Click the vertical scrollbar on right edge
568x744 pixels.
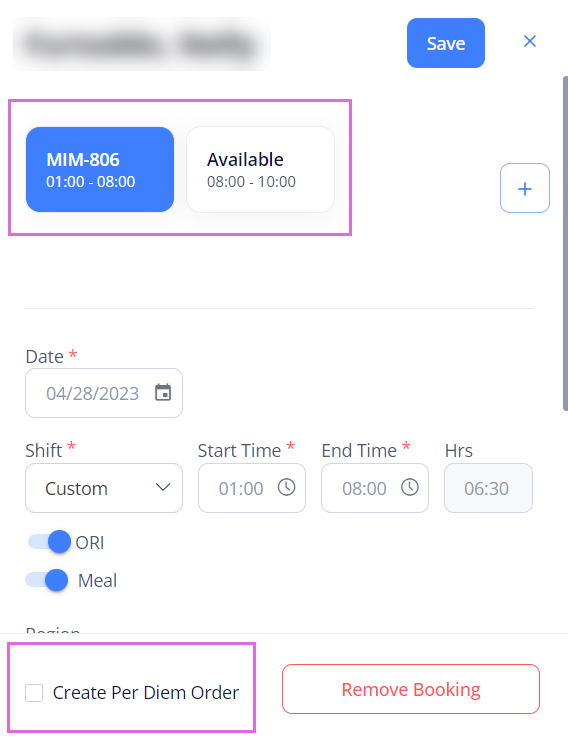coord(565,243)
